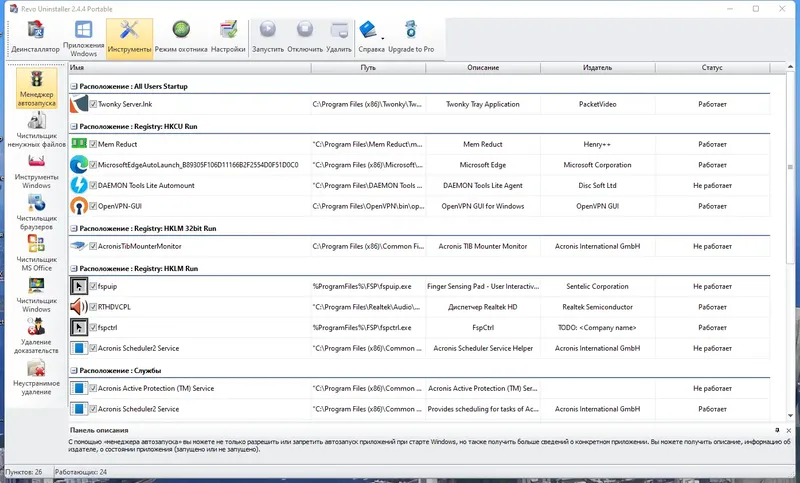Open Удаление доказательств tool
The width and height of the screenshot is (800, 483).
click(36, 336)
